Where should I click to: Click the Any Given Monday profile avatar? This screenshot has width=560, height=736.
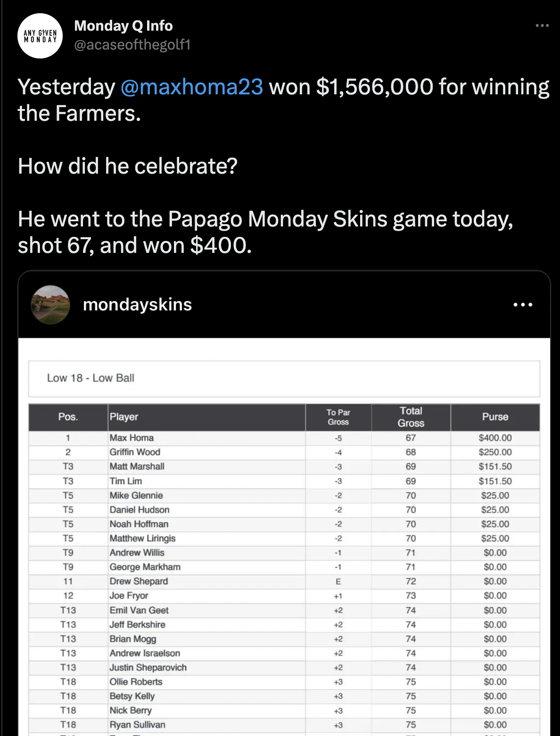(x=40, y=36)
